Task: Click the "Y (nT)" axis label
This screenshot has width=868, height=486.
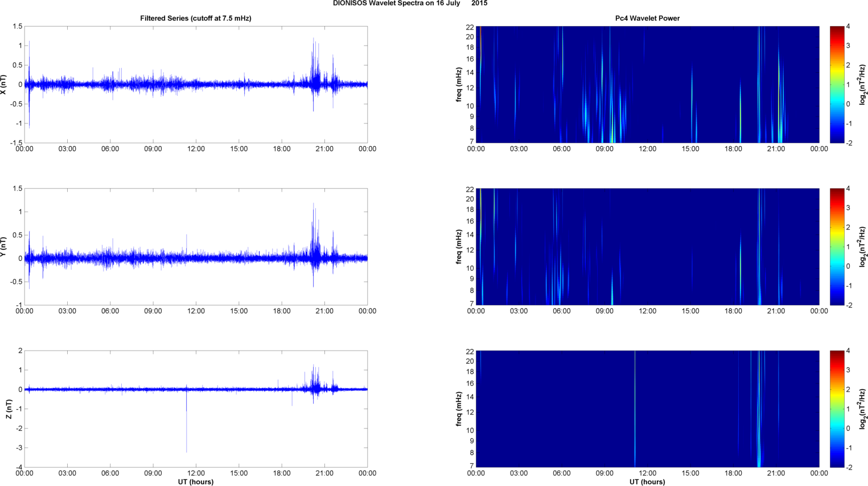Action: click(x=4, y=246)
